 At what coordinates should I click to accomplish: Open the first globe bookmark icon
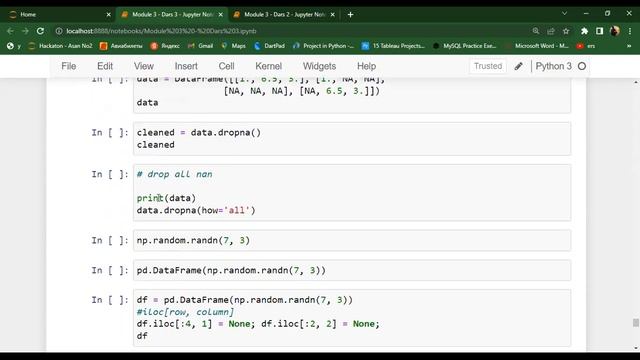click(x=10, y=46)
